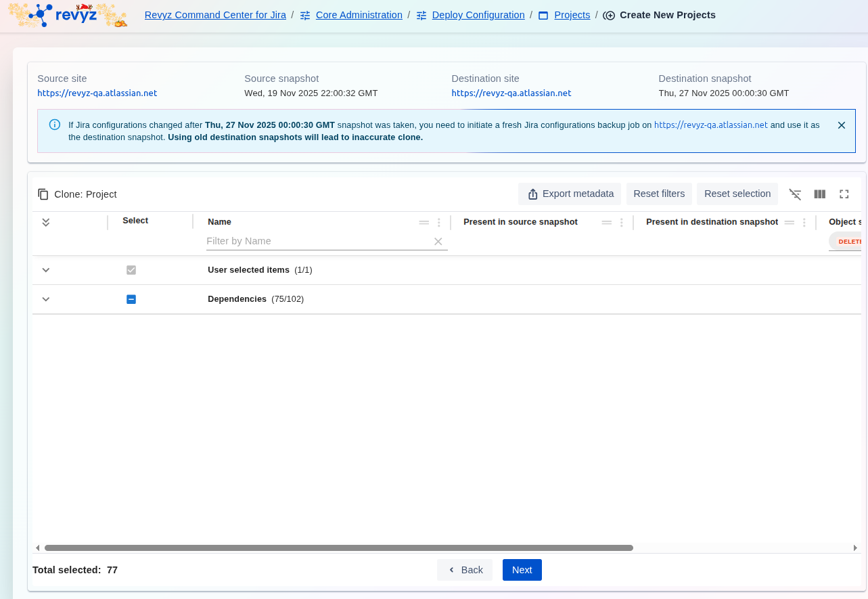The image size is (868, 599).
Task: Click in the Filter by Name field
Action: [317, 241]
